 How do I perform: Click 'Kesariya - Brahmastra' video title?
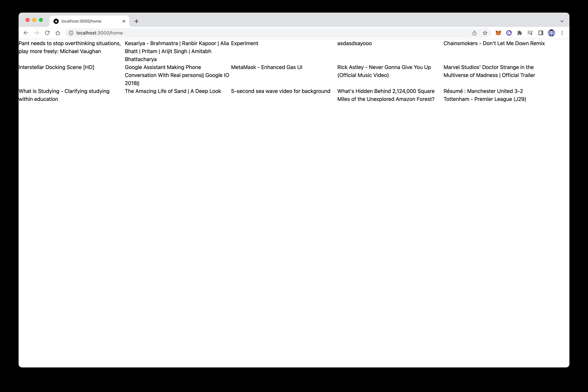pos(177,51)
